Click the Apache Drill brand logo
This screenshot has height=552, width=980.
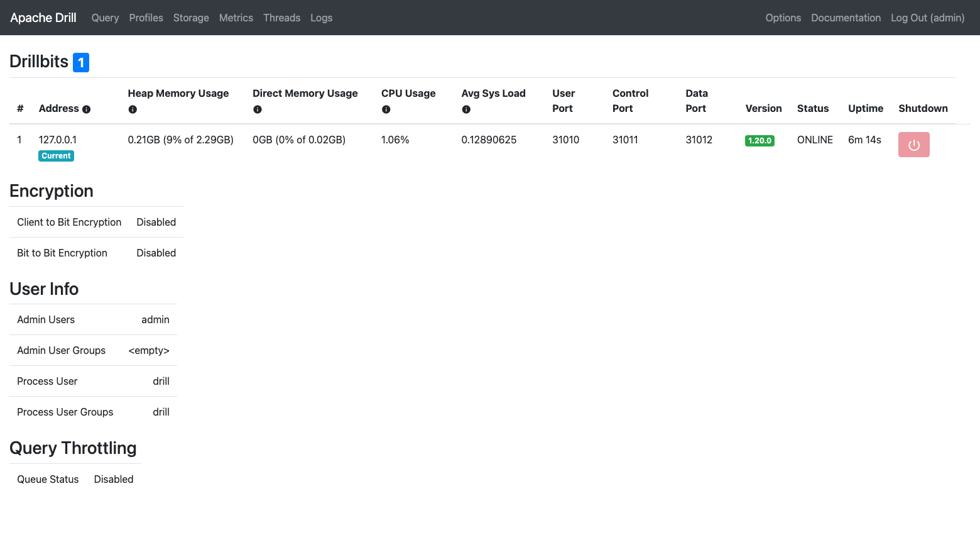43,18
